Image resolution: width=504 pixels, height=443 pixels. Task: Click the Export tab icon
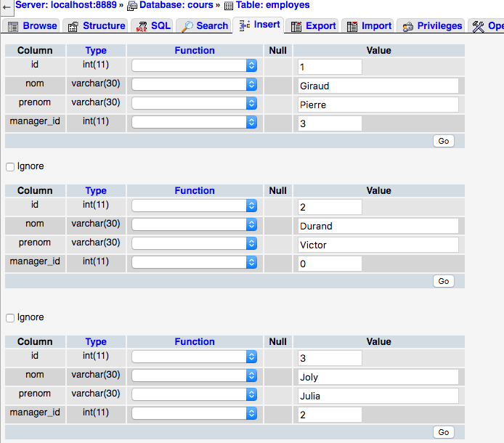point(296,26)
